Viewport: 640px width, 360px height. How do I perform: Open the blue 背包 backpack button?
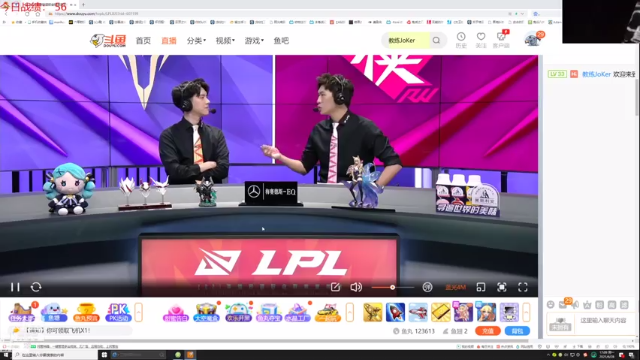517,331
